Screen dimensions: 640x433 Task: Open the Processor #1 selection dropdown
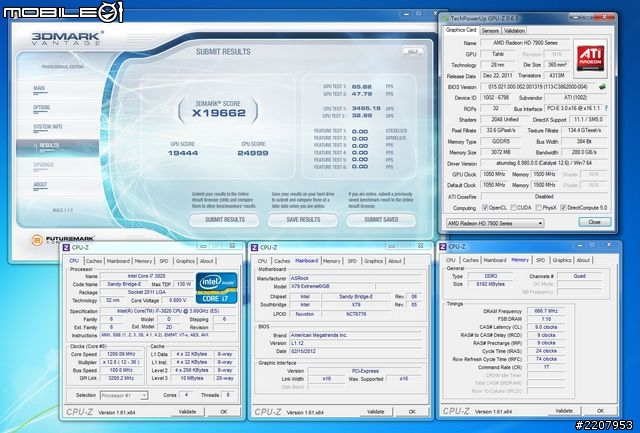pyautogui.click(x=124, y=395)
